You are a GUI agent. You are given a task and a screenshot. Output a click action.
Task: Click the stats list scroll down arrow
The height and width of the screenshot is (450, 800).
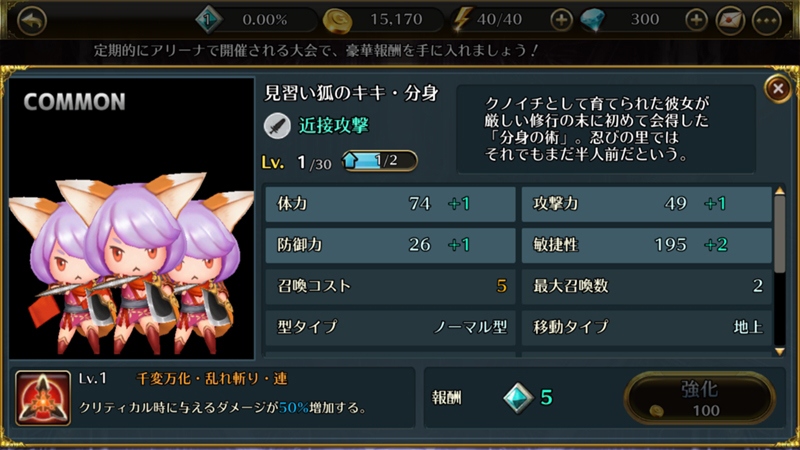[779, 351]
